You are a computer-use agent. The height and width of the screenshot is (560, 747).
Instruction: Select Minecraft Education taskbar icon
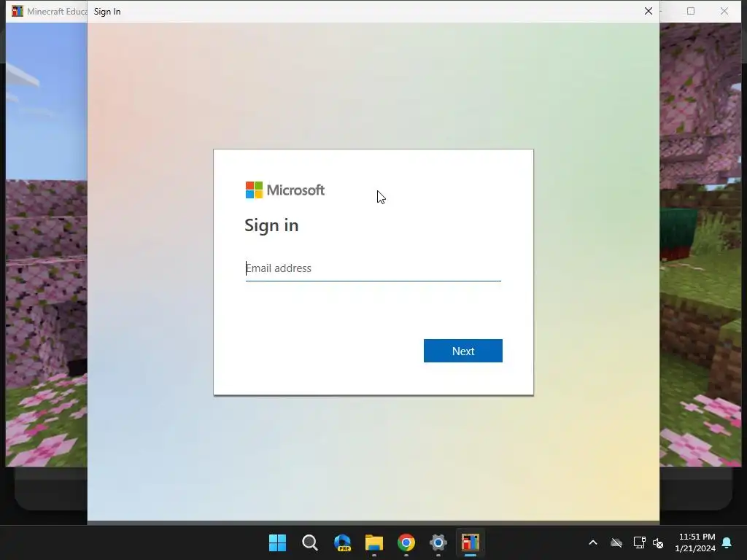click(471, 542)
